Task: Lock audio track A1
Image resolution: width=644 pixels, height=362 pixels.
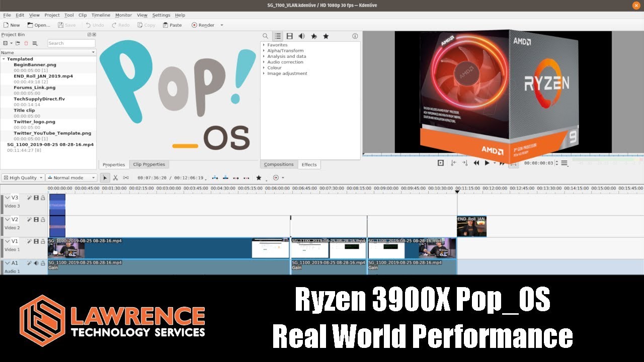Action: 43,263
